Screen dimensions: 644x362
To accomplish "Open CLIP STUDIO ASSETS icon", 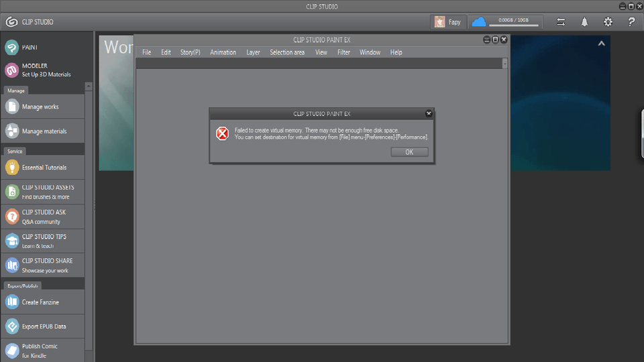I will [12, 192].
